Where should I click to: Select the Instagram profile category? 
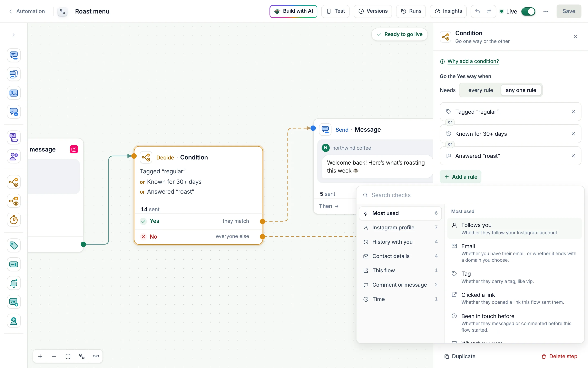point(400,228)
